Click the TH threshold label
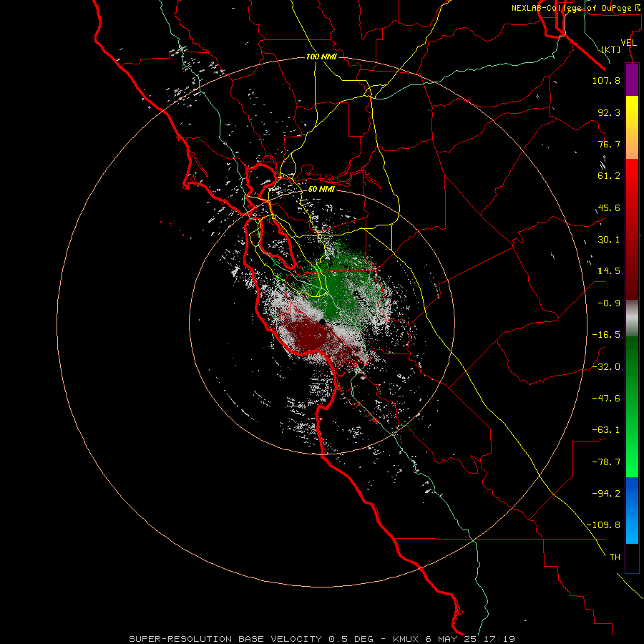Screen dimensions: 644x644 615,557
